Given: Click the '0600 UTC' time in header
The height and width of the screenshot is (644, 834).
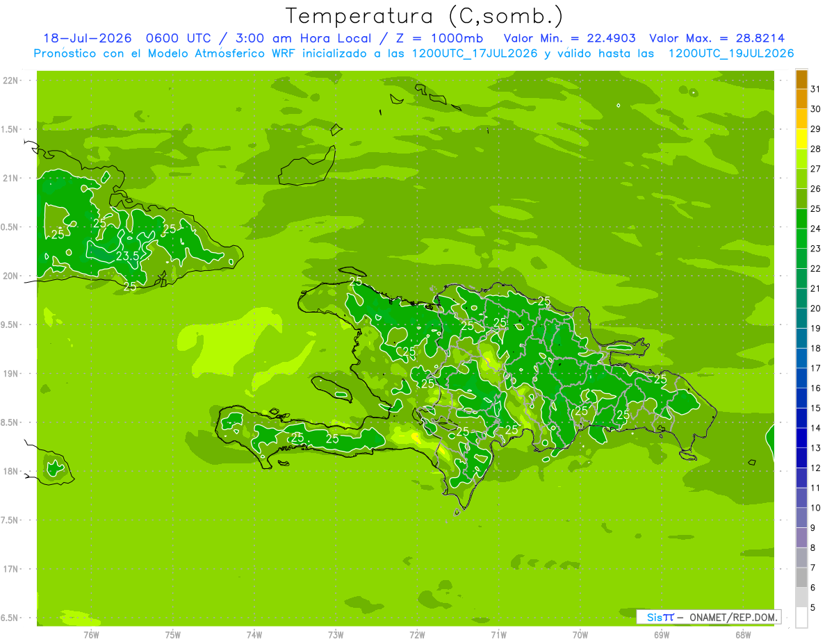Looking at the screenshot, I should coord(178,38).
